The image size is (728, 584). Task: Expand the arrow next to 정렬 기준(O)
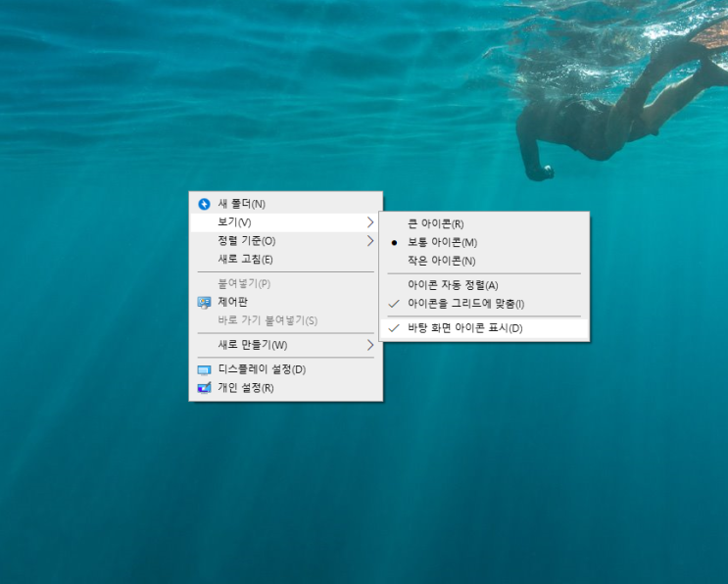tap(370, 241)
